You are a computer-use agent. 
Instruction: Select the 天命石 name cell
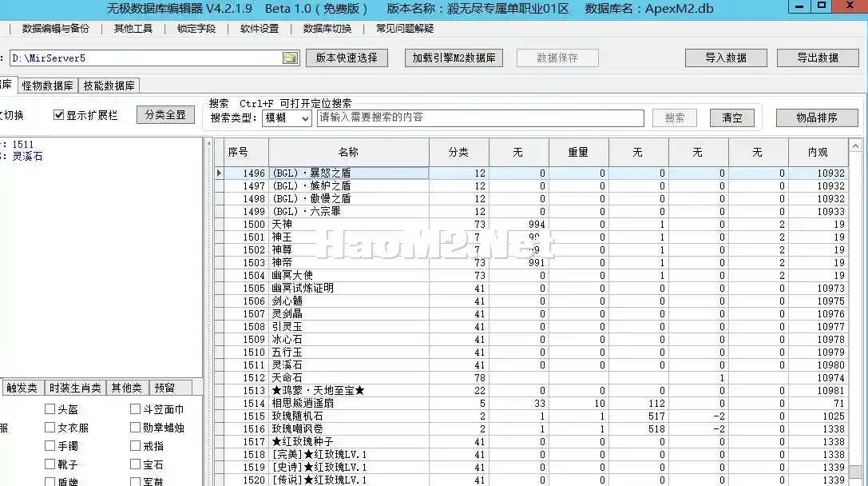pyautogui.click(x=349, y=377)
